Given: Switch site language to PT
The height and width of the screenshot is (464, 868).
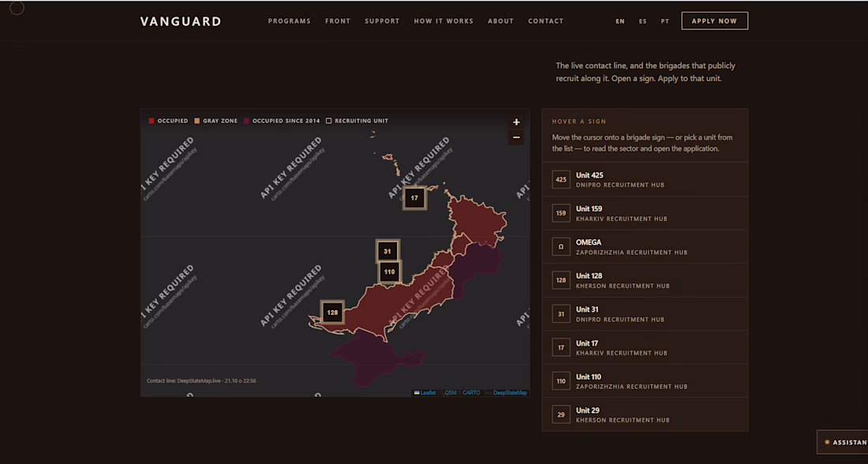Looking at the screenshot, I should 665,21.
